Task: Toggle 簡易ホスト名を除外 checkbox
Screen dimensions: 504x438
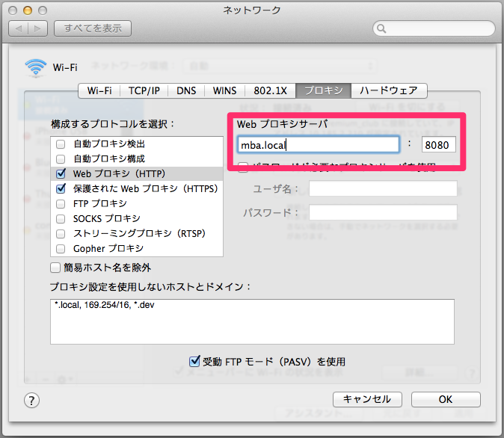Action: point(55,268)
